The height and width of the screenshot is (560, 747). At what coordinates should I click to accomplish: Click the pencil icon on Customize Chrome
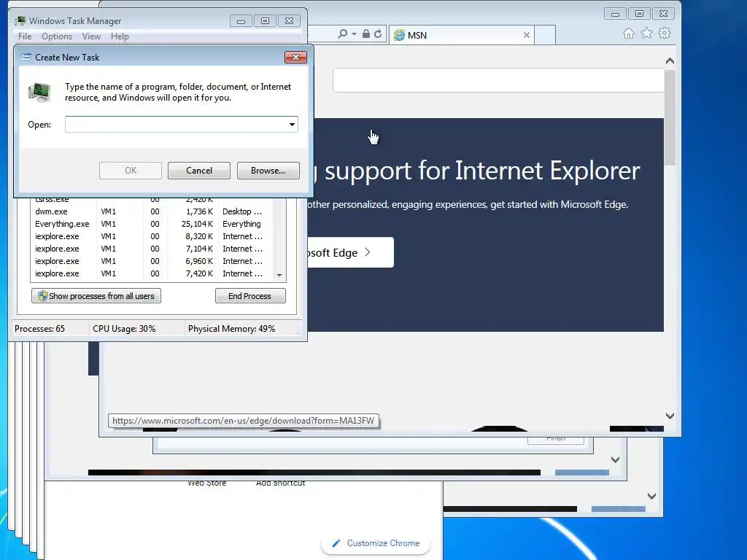coord(336,542)
